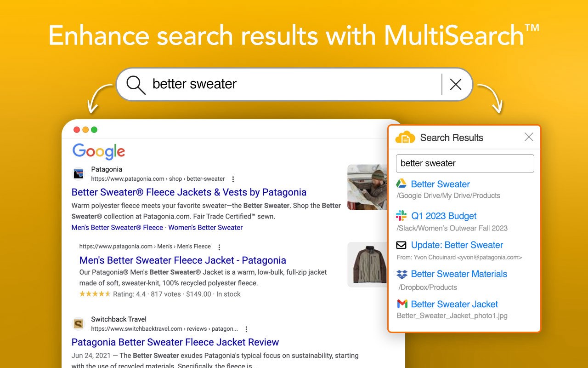This screenshot has width=588, height=368.
Task: Click the Gmail icon beside Better Sweater Jacket
Action: pyautogui.click(x=402, y=304)
